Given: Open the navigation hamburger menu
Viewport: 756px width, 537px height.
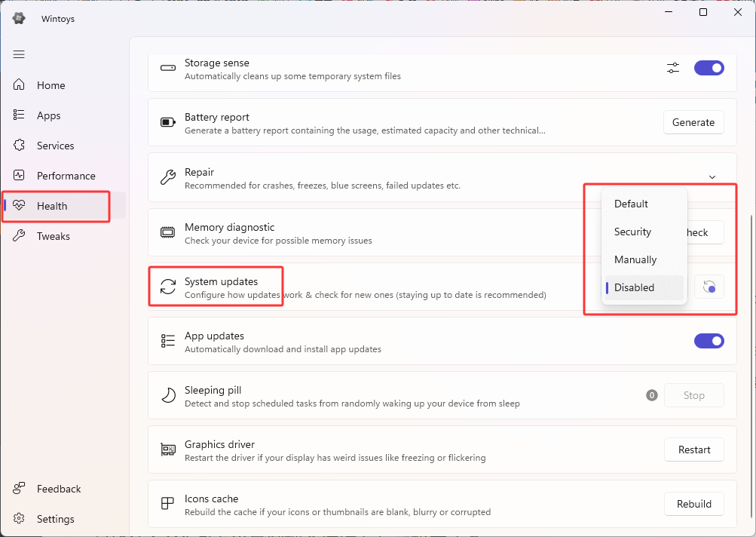Looking at the screenshot, I should [18, 54].
